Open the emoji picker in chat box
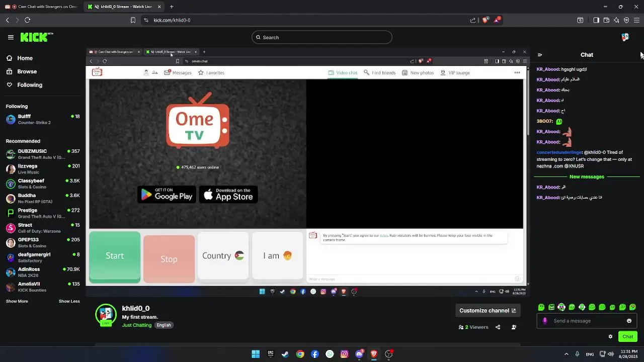 [629, 321]
